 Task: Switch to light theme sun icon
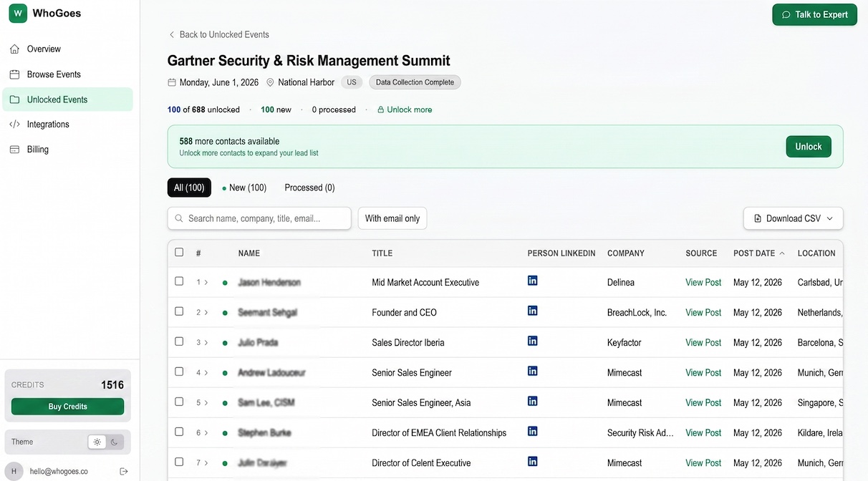tap(97, 442)
